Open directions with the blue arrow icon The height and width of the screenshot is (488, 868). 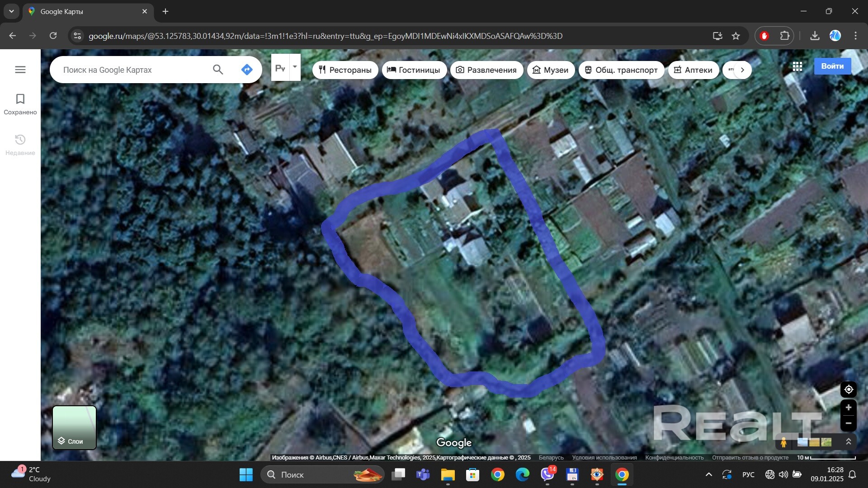[247, 70]
